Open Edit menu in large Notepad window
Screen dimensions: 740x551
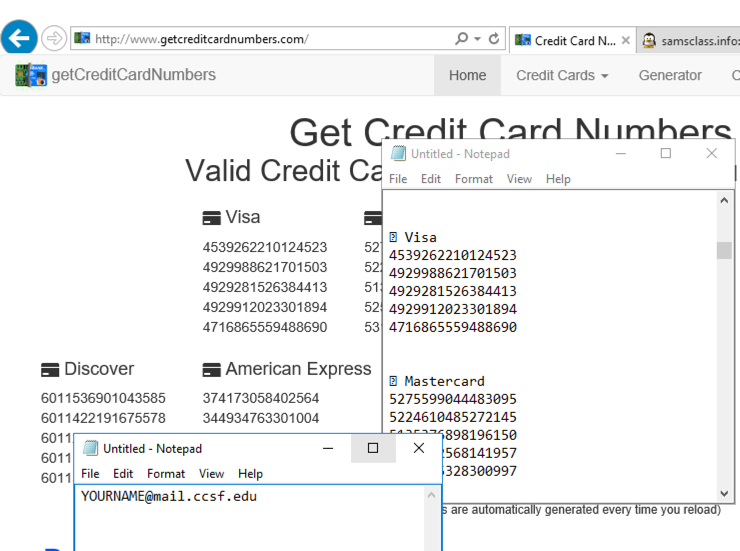click(x=430, y=179)
